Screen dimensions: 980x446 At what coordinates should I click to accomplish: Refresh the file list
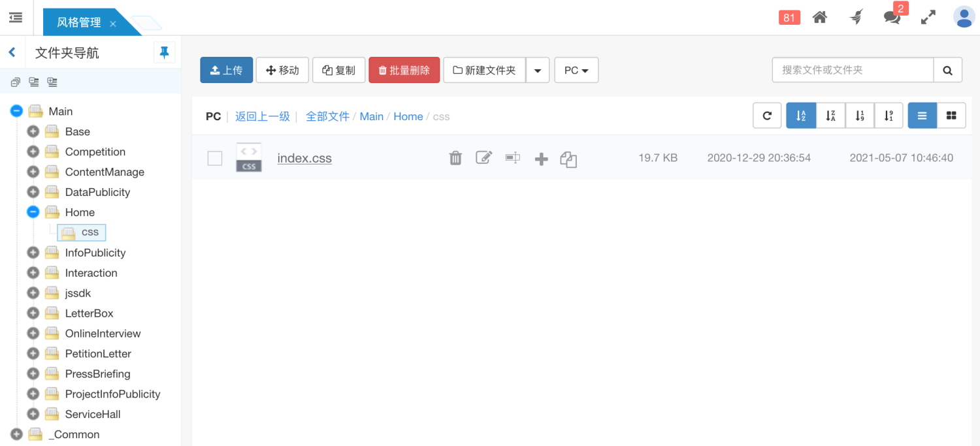[766, 115]
